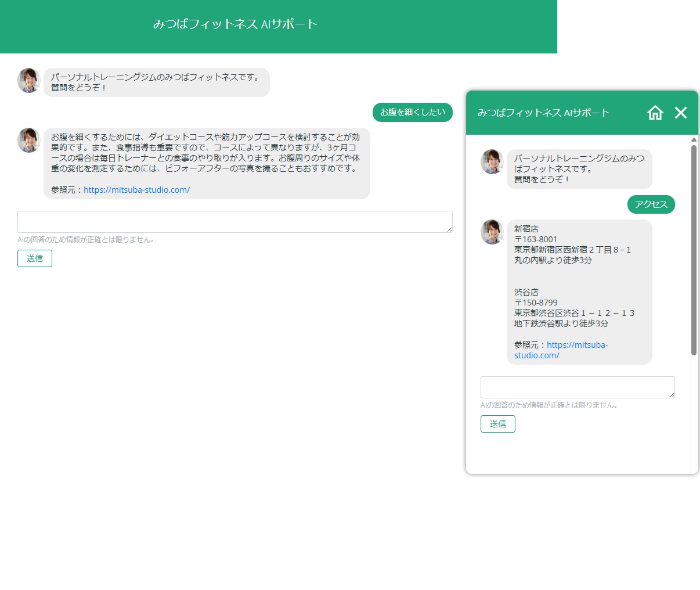The image size is (700, 590).
Task: Click Send button in the chat widget
Action: point(498,424)
